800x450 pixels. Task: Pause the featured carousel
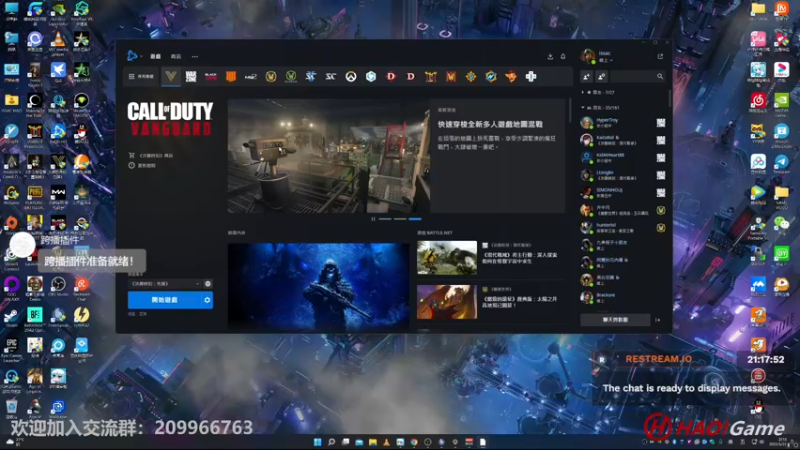coord(373,219)
